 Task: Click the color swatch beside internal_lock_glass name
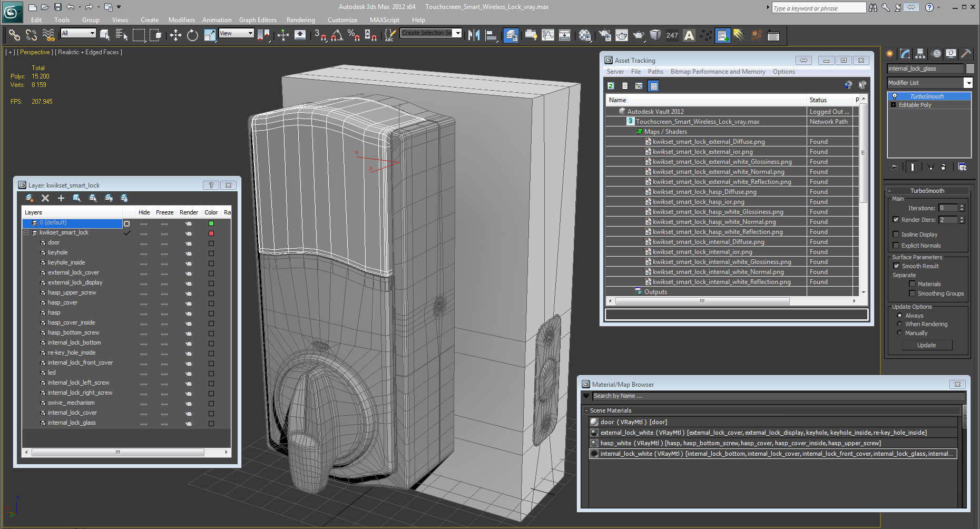tap(969, 68)
